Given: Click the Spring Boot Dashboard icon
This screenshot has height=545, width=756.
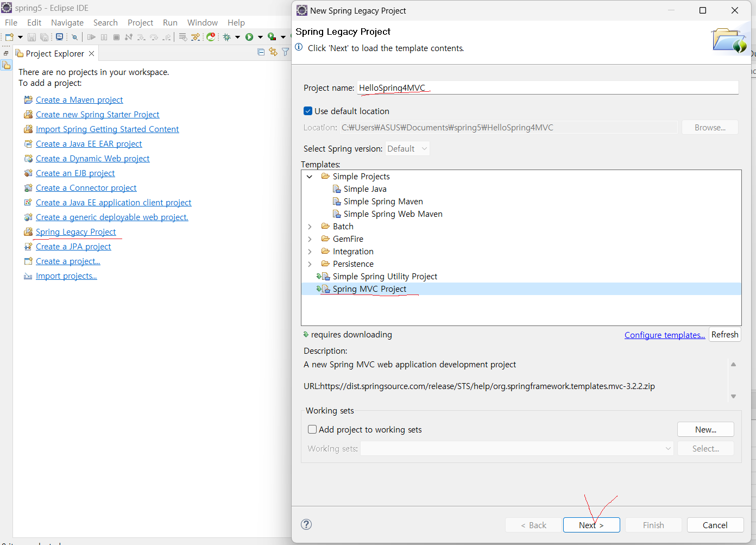Looking at the screenshot, I should click(x=211, y=37).
